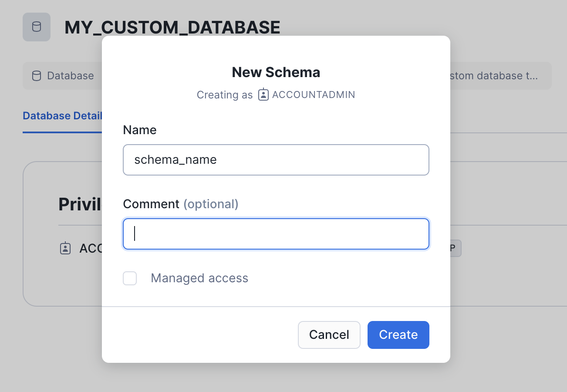Click the Comment (optional) field label
567x392 pixels.
coord(180,204)
